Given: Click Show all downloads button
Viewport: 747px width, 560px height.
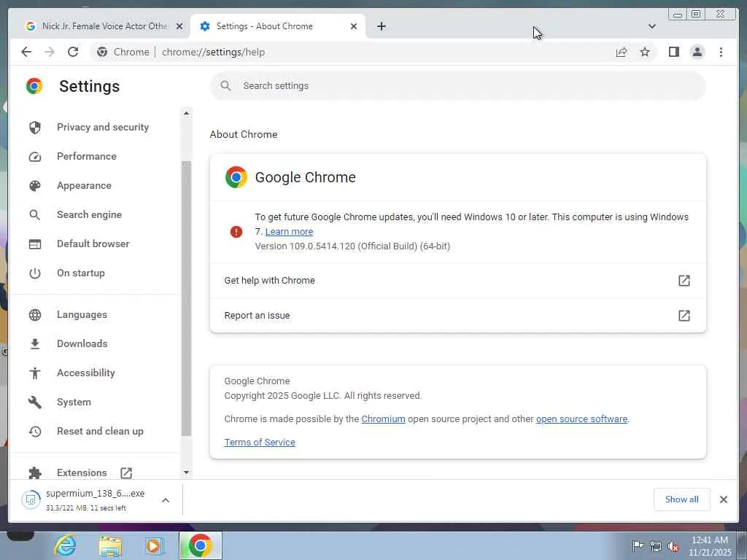Looking at the screenshot, I should pos(682,499).
